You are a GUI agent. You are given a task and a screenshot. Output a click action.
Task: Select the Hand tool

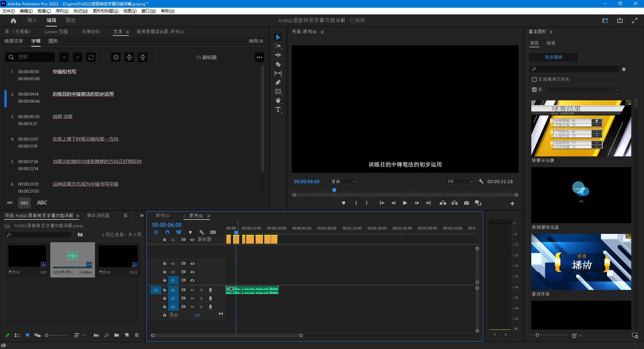tap(278, 100)
